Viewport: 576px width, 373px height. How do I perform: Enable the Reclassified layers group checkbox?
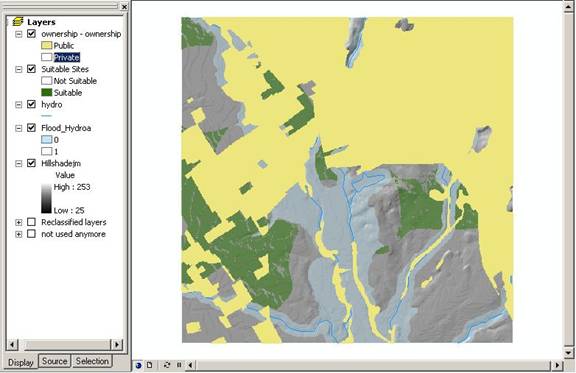32,222
